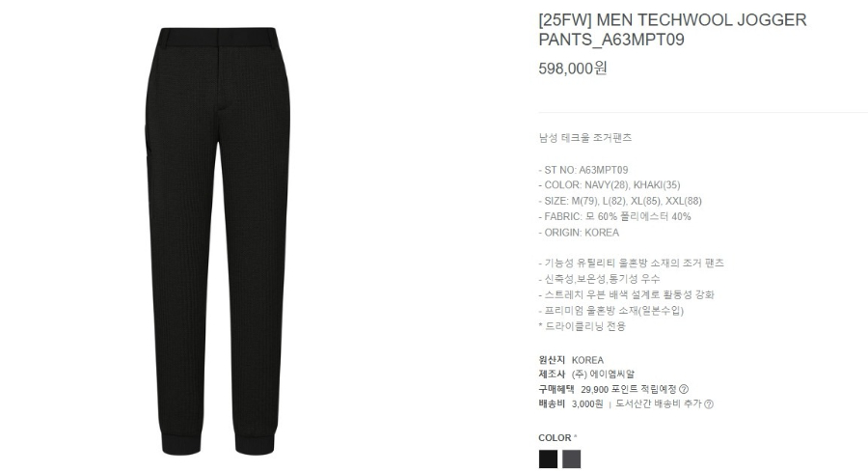
Task: Click the FABRIC 모 60% 폴리에스터 40% line
Action: pos(614,216)
